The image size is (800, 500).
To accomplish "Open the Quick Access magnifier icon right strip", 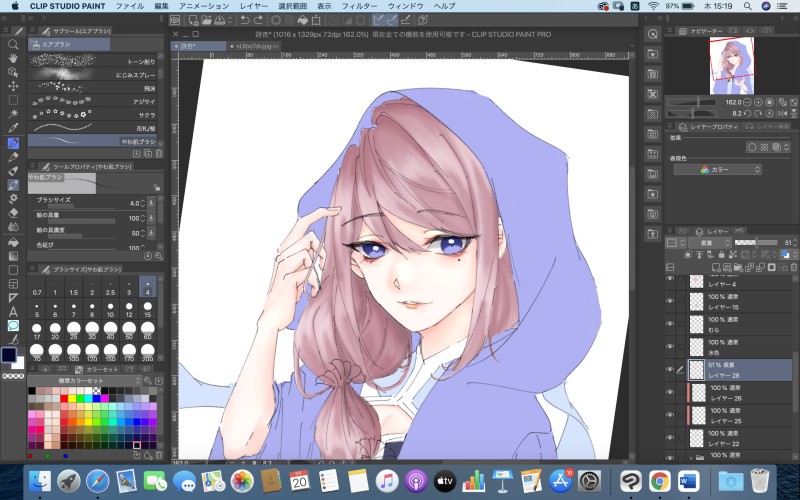I will click(653, 34).
